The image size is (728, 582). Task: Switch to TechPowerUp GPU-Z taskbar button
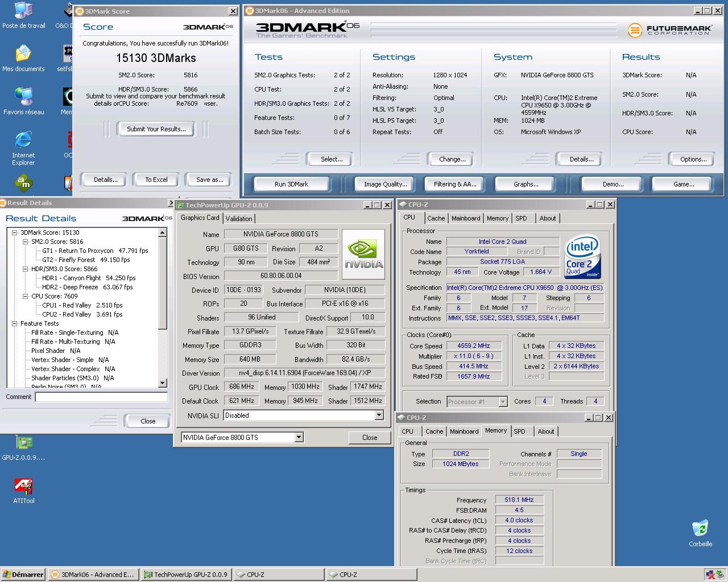pyautogui.click(x=185, y=575)
